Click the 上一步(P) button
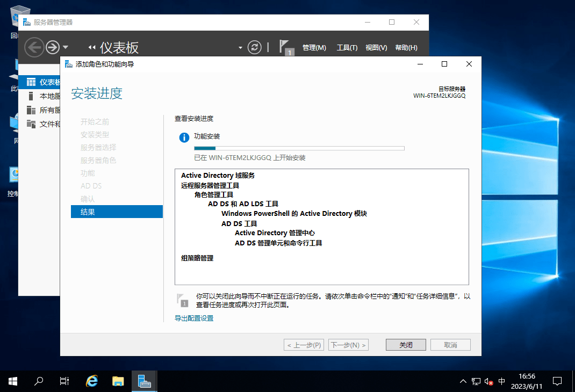Viewport: 575px width, 392px height. click(304, 345)
